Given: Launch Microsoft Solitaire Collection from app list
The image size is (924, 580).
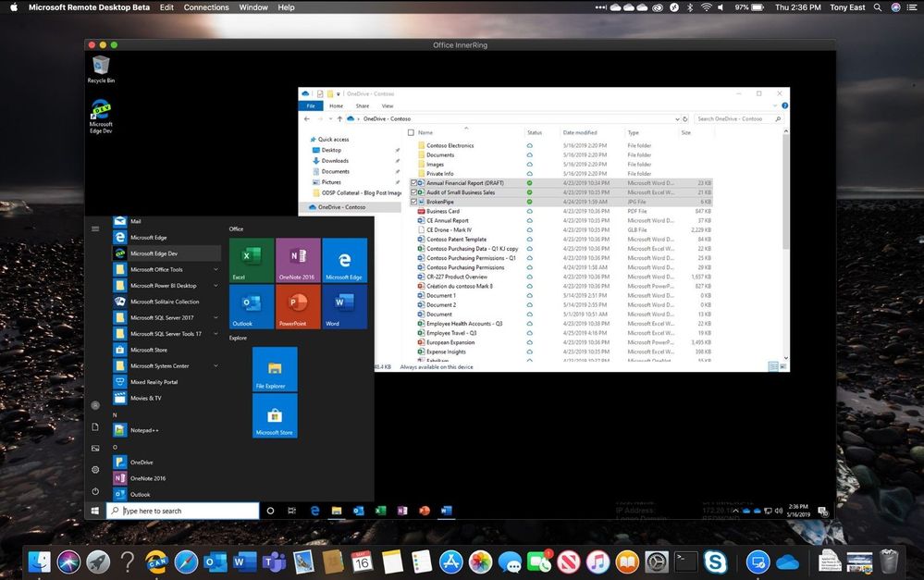Looking at the screenshot, I should (x=165, y=302).
